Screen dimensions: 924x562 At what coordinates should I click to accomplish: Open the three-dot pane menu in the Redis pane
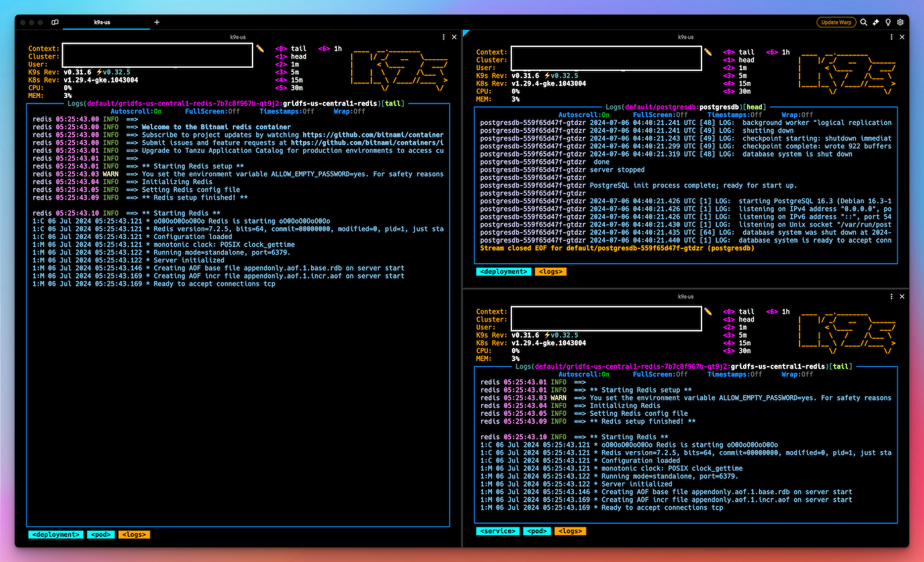pyautogui.click(x=443, y=36)
